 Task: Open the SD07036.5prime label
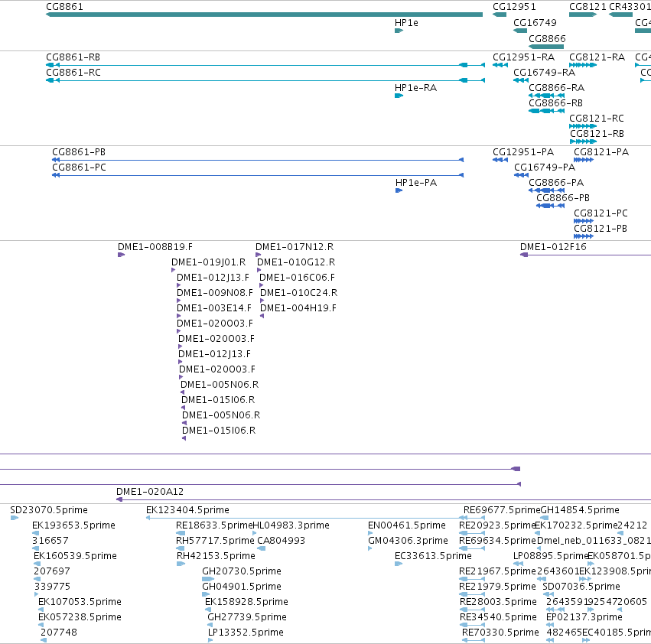tap(581, 587)
